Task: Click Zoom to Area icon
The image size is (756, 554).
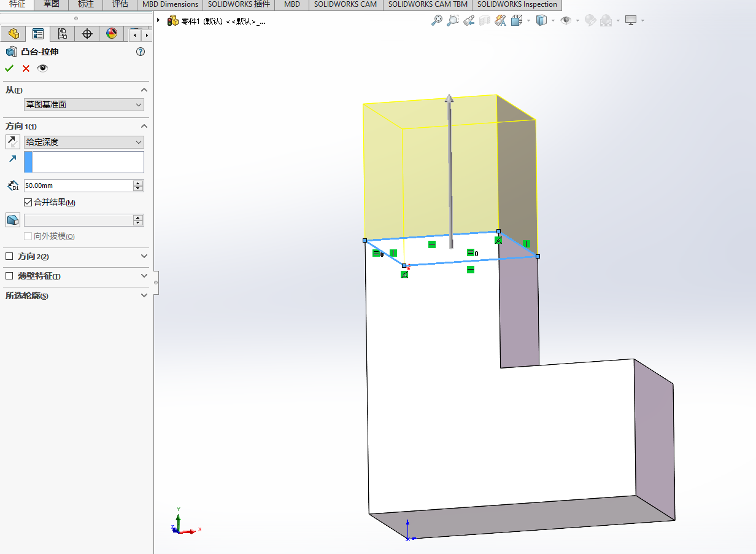Action: click(452, 20)
